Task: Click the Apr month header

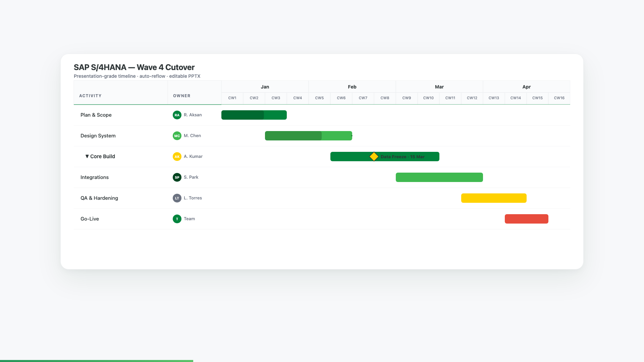Action: tap(527, 87)
